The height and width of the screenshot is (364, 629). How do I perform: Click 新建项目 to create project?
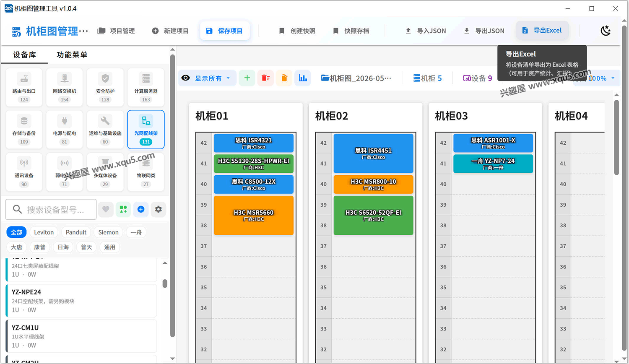click(x=170, y=31)
